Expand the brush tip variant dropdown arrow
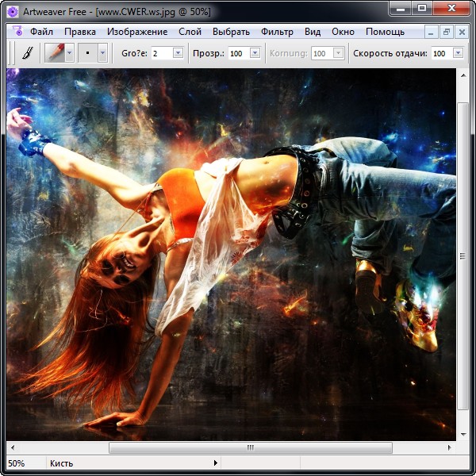This screenshot has height=476, width=476. (102, 53)
